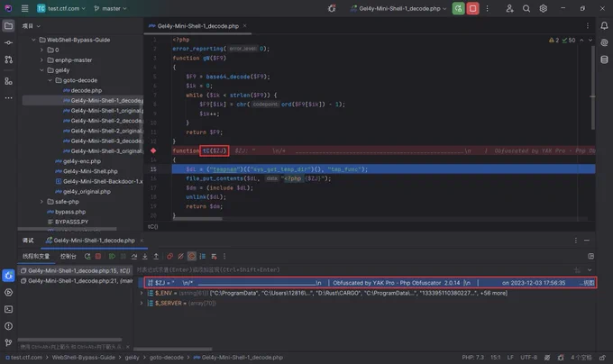Viewport: 613px width, 364px height.
Task: Close the Gel4y-Mini-Shell-1_decode.php editor tab
Action: click(244, 26)
